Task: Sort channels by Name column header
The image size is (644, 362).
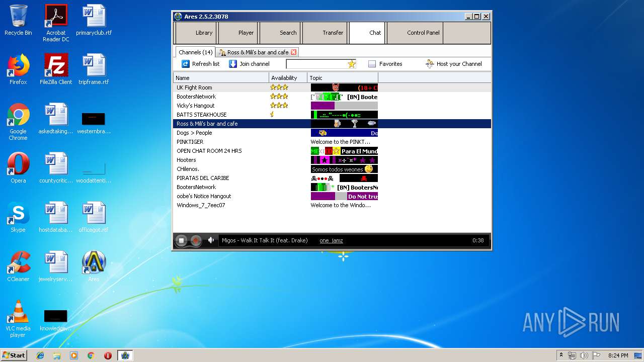Action: click(221, 78)
